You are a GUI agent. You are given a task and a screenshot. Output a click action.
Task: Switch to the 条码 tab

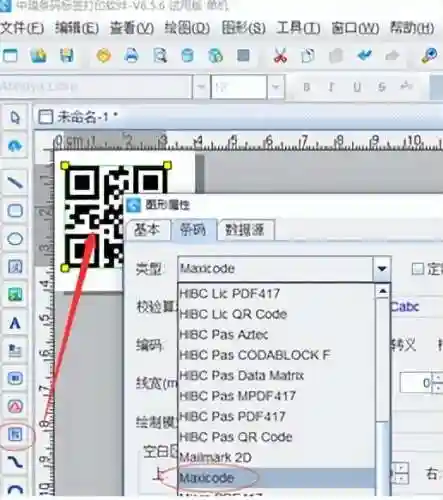tap(193, 230)
